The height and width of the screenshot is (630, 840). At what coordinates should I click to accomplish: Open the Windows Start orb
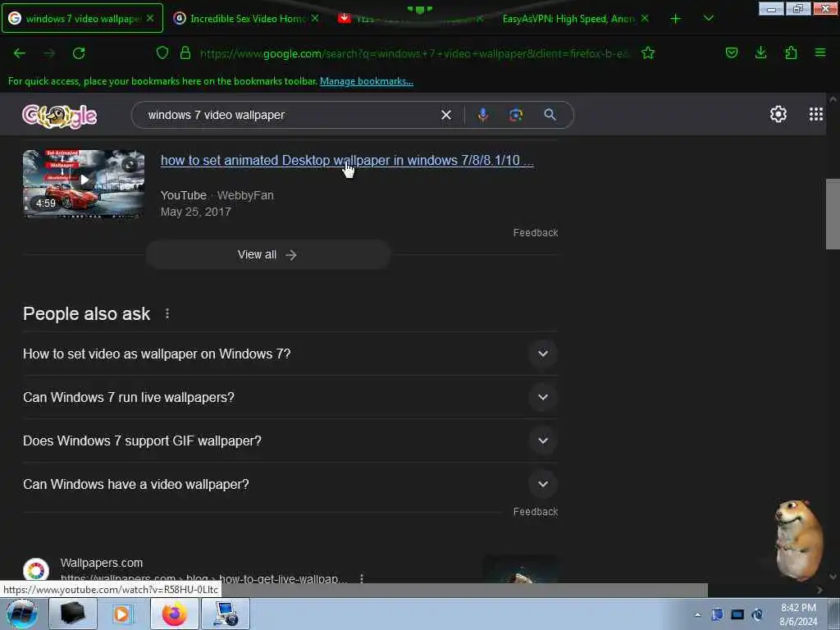[22, 614]
